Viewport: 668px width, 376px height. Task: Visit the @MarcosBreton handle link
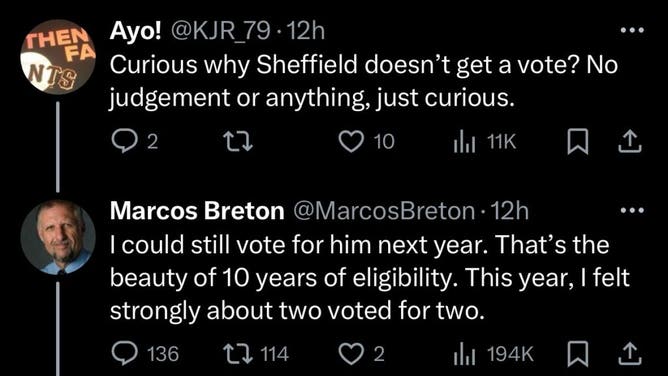(383, 211)
